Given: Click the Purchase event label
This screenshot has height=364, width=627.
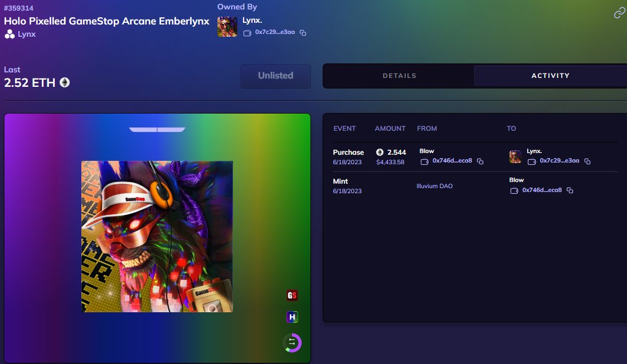Looking at the screenshot, I should (x=348, y=152).
